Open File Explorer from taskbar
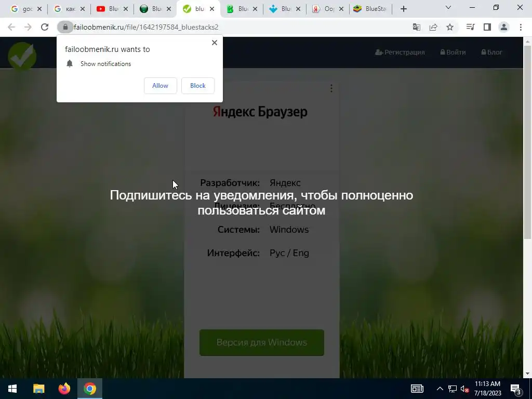Screen dimensions: 532x399 38,389
